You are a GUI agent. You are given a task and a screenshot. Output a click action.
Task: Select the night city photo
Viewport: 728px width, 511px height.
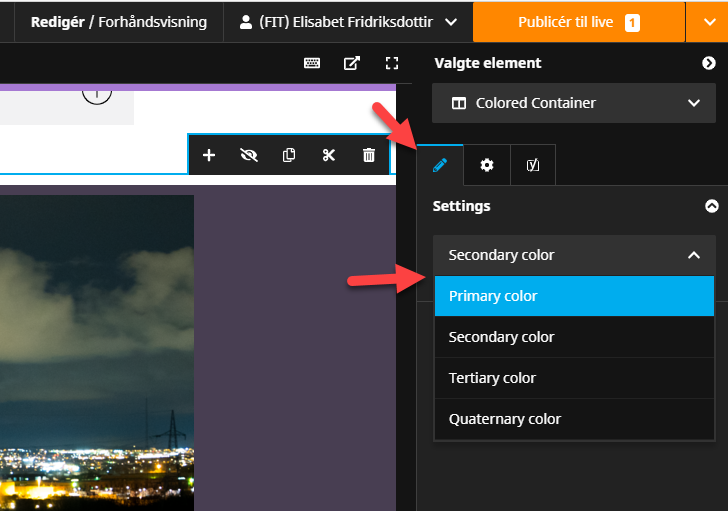click(97, 353)
